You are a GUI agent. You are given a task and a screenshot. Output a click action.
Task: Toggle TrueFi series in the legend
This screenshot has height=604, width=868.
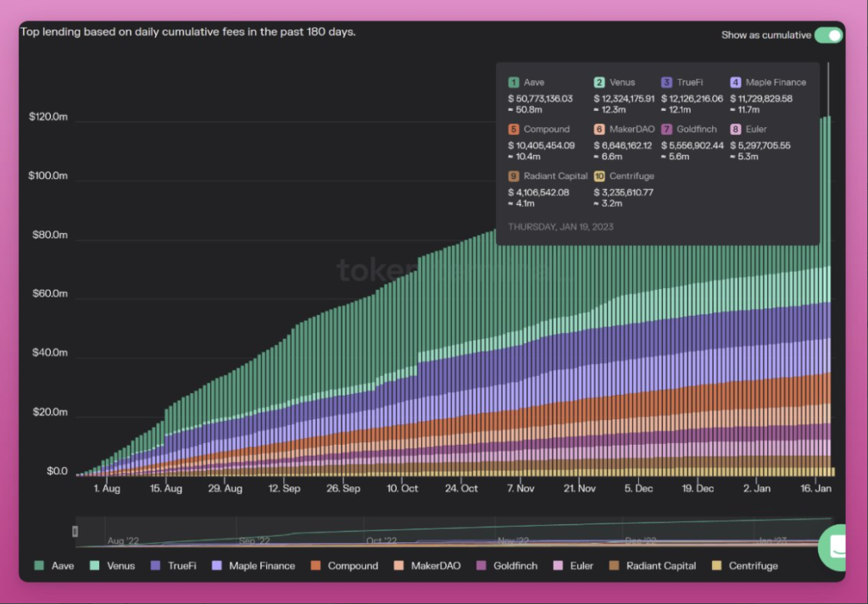pos(173,566)
